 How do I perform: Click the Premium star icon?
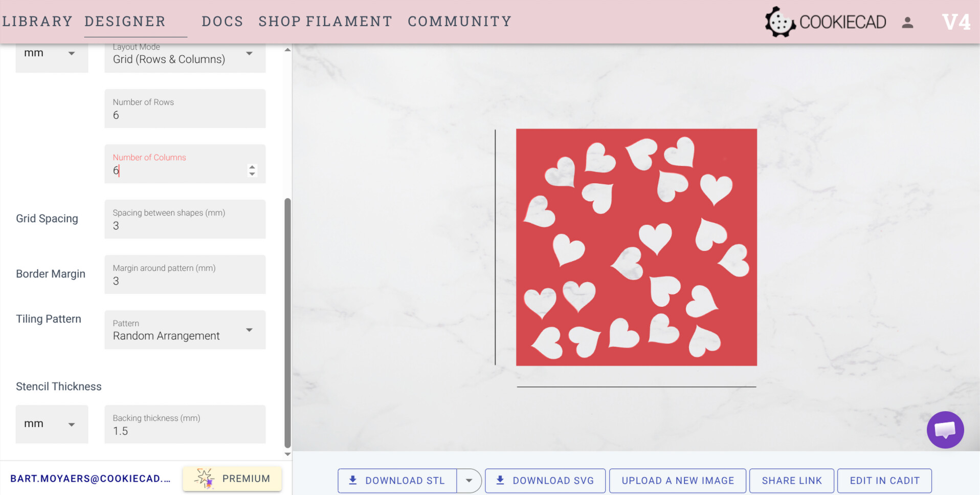(205, 479)
